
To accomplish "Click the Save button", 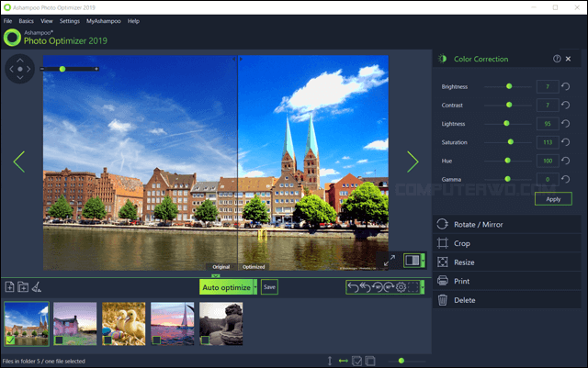I will pos(269,287).
